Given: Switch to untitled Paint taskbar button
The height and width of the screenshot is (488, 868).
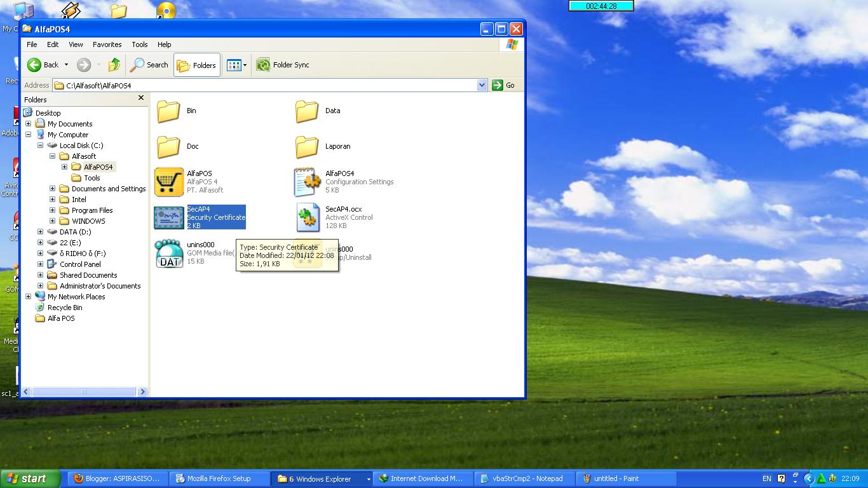Looking at the screenshot, I should pos(626,478).
